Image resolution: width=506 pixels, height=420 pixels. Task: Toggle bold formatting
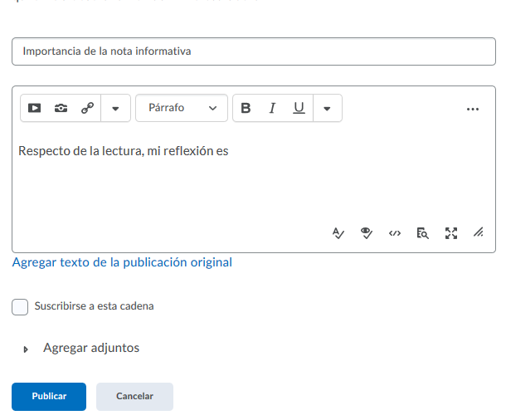coord(246,108)
